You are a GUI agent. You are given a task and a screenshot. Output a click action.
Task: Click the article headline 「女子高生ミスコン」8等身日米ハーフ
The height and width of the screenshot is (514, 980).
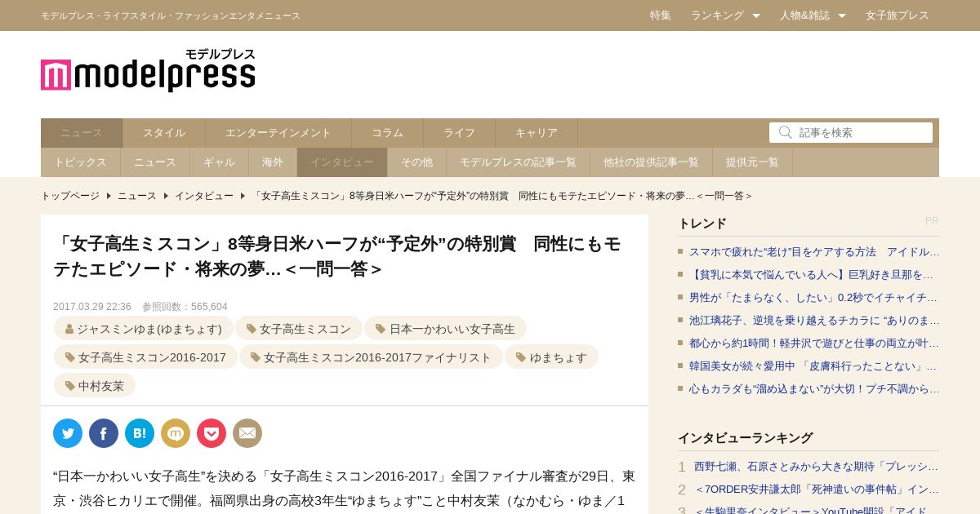tap(337, 256)
